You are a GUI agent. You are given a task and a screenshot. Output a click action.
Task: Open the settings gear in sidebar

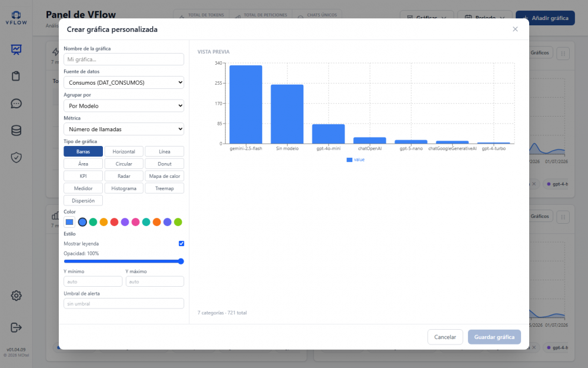pyautogui.click(x=16, y=296)
